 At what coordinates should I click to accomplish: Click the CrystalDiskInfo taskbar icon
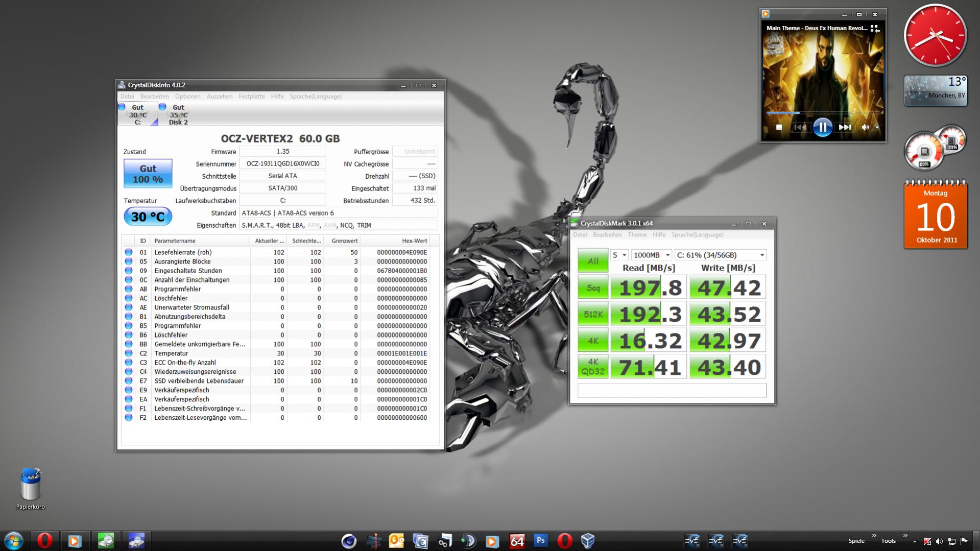pos(136,541)
